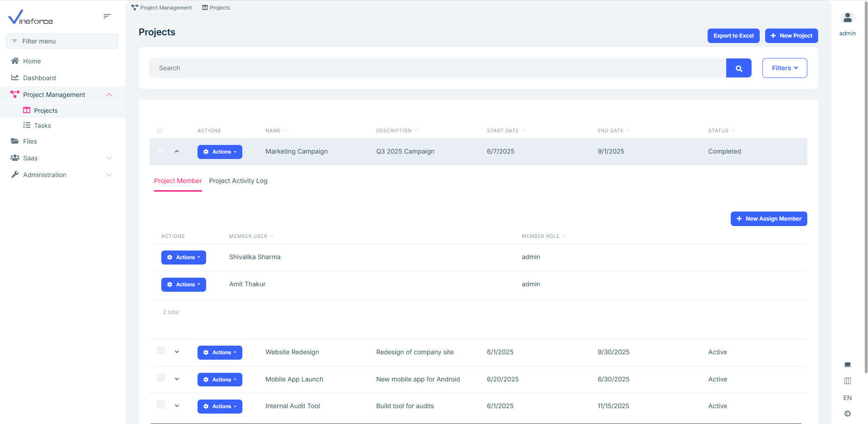Image resolution: width=868 pixels, height=424 pixels.
Task: Open Files in the sidebar
Action: pyautogui.click(x=30, y=141)
